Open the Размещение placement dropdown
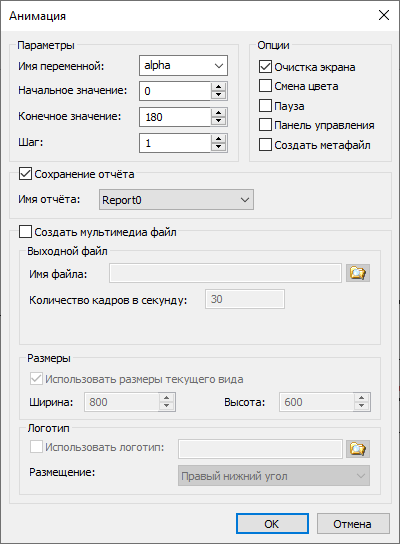 pyautogui.click(x=274, y=476)
